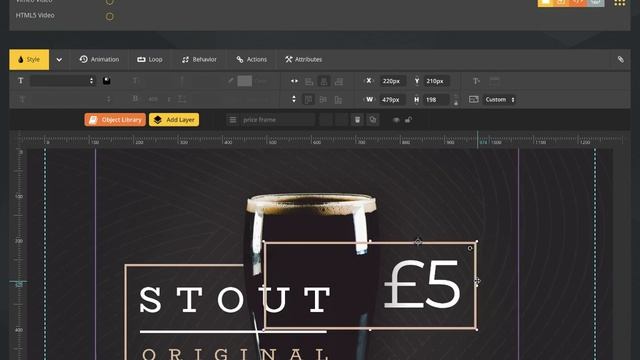
Task: Click the font color square icon
Action: click(x=107, y=81)
